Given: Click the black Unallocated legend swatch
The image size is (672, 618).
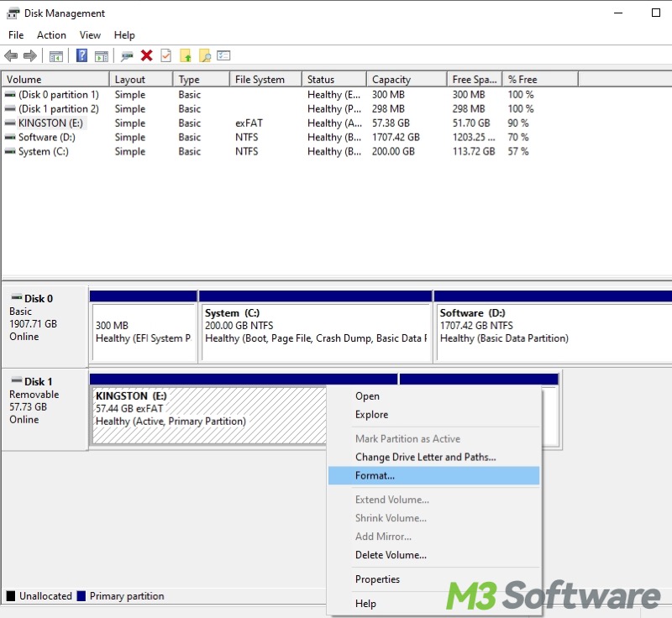Looking at the screenshot, I should click(x=11, y=595).
